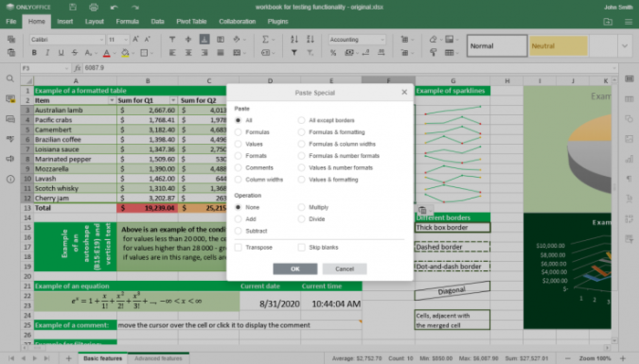Image resolution: width=639 pixels, height=364 pixels.
Task: Open the Item column filter dropdown
Action: tap(111, 100)
